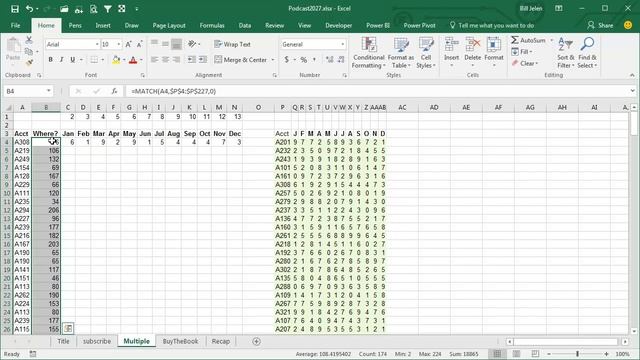The image size is (640, 360).
Task: Click AutoSum button
Action: (x=529, y=40)
